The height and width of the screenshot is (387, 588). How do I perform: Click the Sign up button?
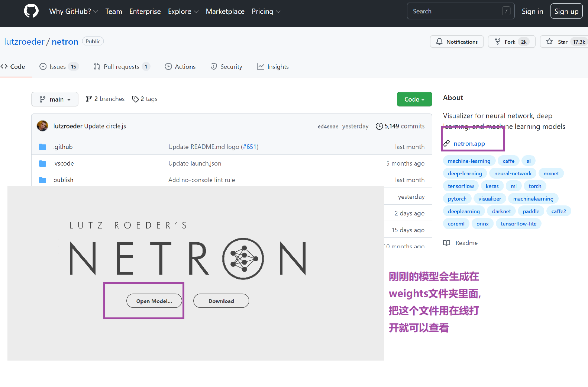coord(566,11)
